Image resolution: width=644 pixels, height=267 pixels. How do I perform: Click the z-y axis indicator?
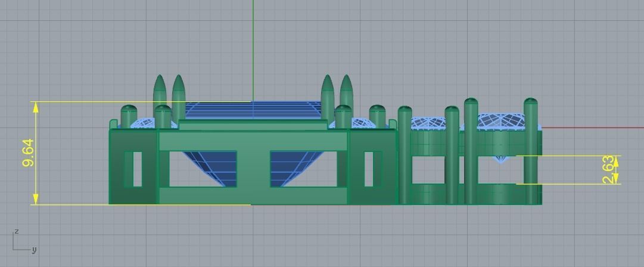(24, 241)
